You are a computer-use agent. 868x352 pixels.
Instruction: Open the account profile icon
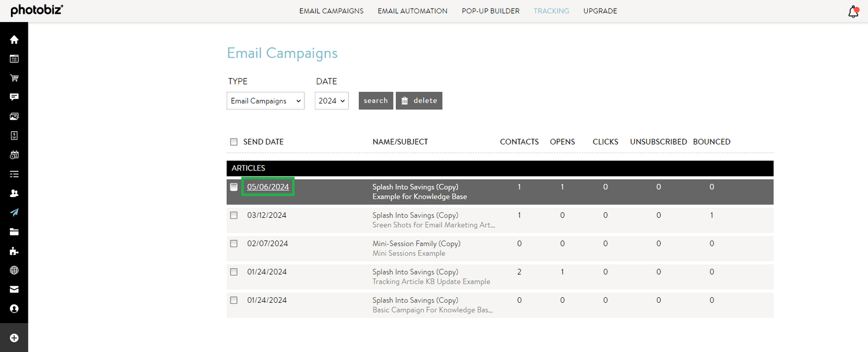[14, 308]
